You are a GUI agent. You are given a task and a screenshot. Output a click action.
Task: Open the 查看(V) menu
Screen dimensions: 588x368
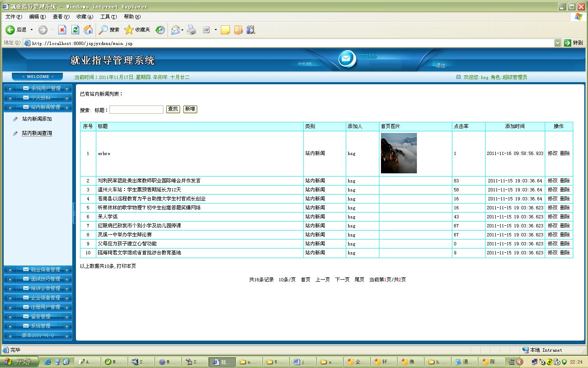coord(61,17)
